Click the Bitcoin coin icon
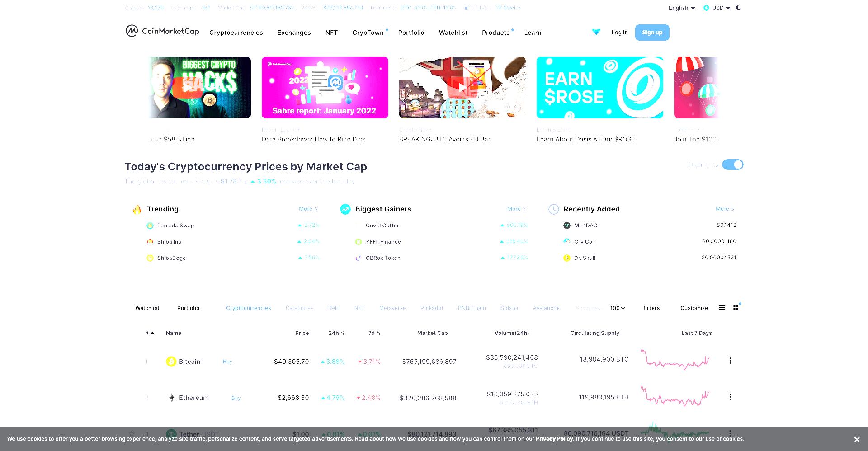The height and width of the screenshot is (451, 868). [171, 362]
